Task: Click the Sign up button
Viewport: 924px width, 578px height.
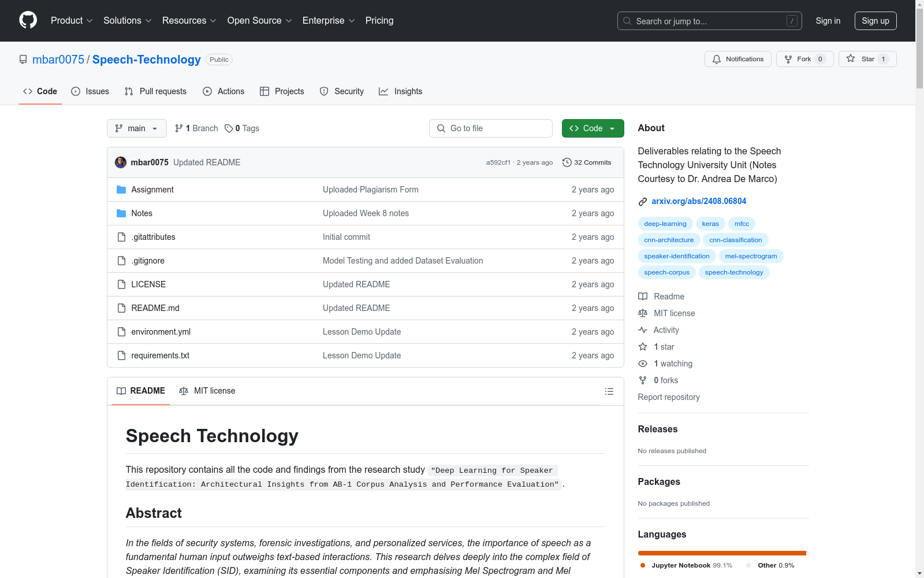Action: tap(875, 21)
